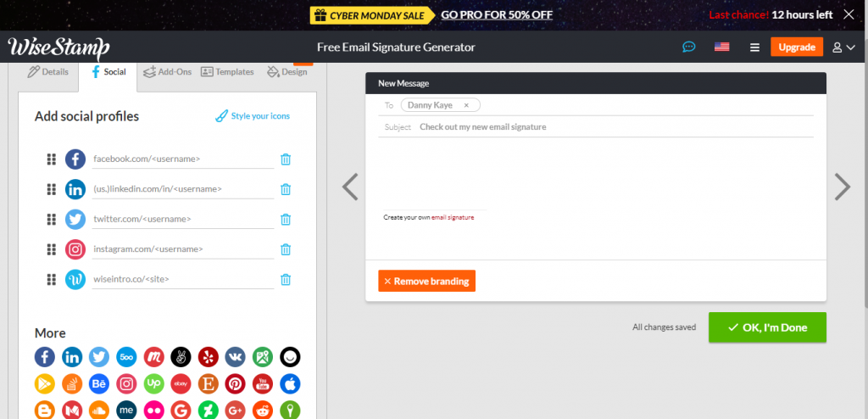Remove Danny Kaye recipient chip
Image resolution: width=868 pixels, height=419 pixels.
pyautogui.click(x=466, y=105)
